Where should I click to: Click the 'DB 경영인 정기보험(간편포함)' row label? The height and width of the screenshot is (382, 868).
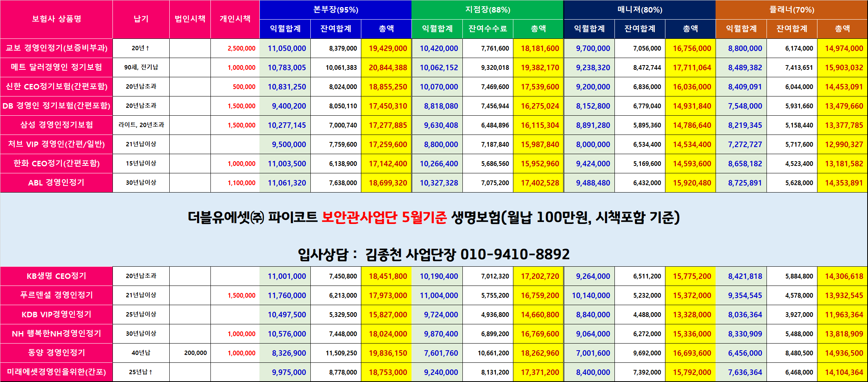pyautogui.click(x=56, y=106)
